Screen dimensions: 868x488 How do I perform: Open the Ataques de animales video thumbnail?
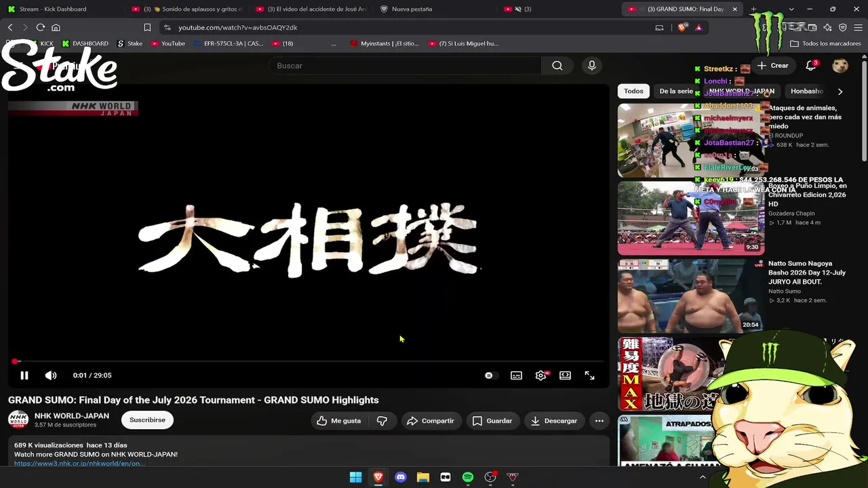click(691, 140)
